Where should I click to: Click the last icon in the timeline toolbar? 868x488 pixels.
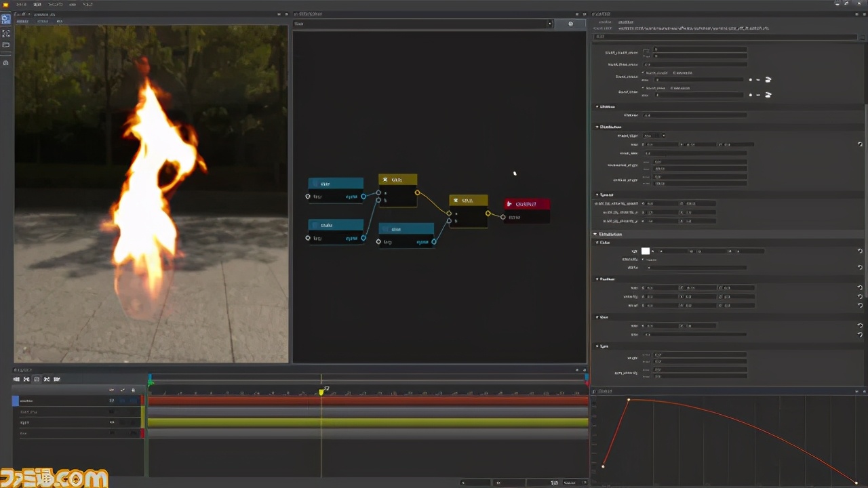pyautogui.click(x=57, y=379)
